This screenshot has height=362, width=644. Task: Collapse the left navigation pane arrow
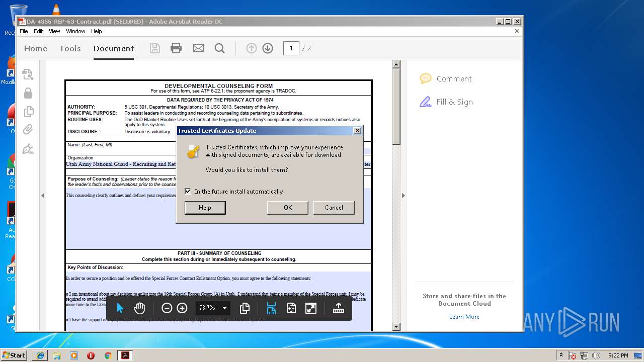(x=43, y=196)
